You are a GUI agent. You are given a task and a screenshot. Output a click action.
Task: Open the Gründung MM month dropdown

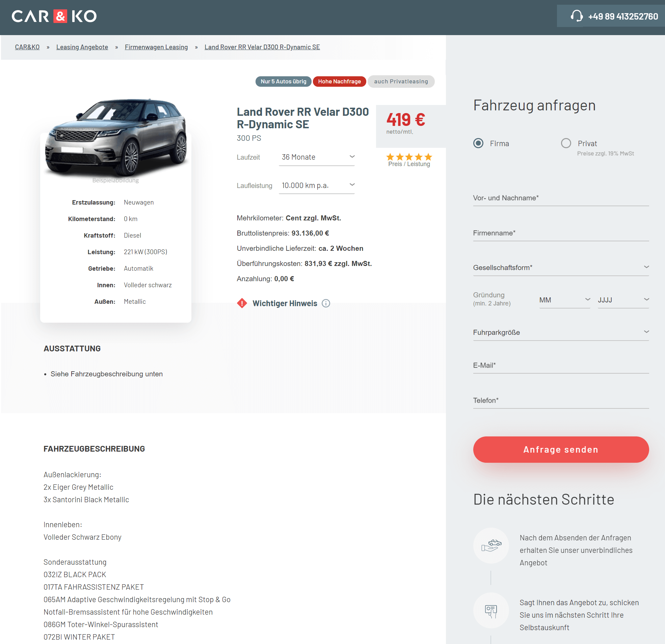click(x=564, y=300)
